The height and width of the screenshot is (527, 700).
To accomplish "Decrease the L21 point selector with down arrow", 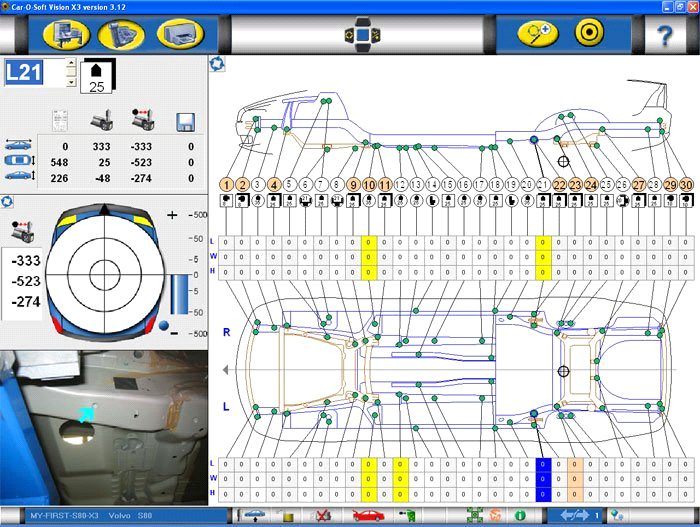I will 70,79.
